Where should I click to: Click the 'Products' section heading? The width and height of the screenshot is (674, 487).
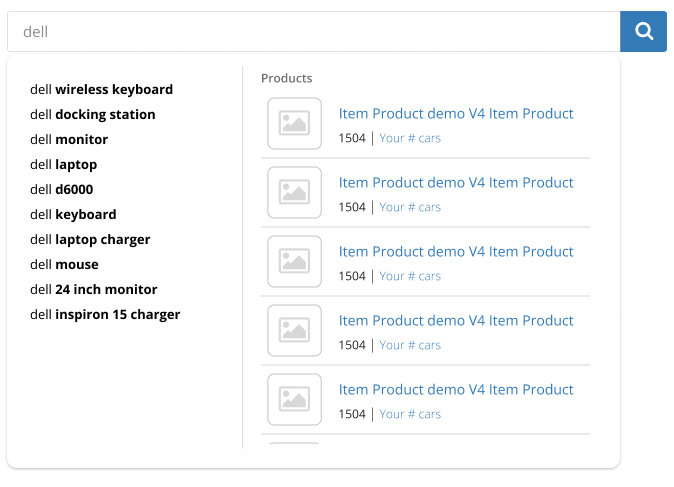[x=287, y=78]
